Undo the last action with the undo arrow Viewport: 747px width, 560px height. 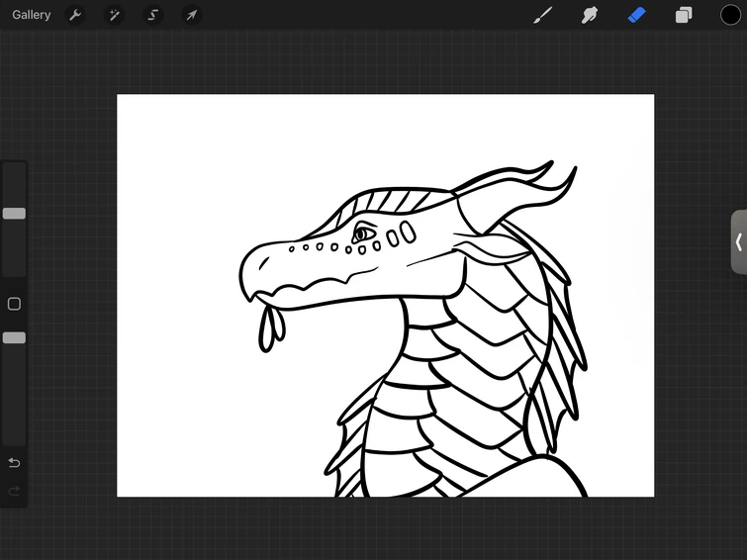(x=14, y=463)
